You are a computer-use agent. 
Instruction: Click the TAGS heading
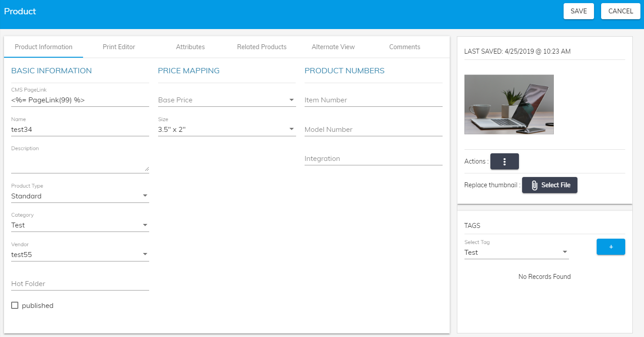473,226
